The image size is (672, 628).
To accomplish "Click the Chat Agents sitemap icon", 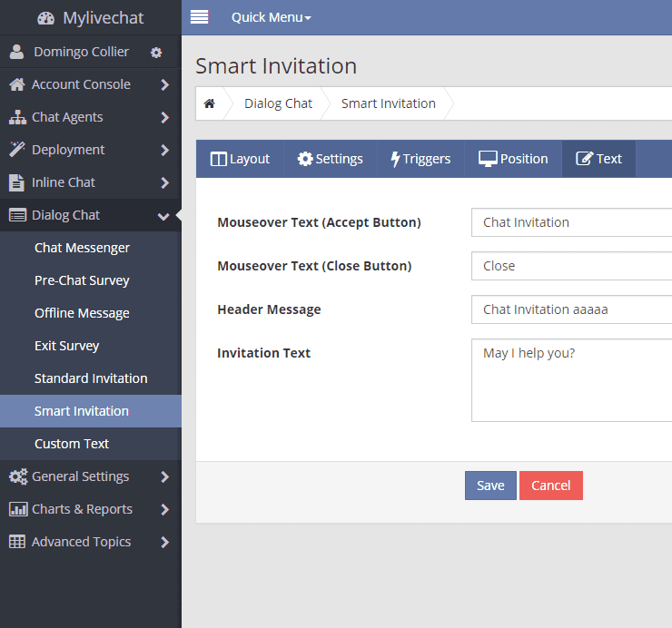I will (x=17, y=117).
